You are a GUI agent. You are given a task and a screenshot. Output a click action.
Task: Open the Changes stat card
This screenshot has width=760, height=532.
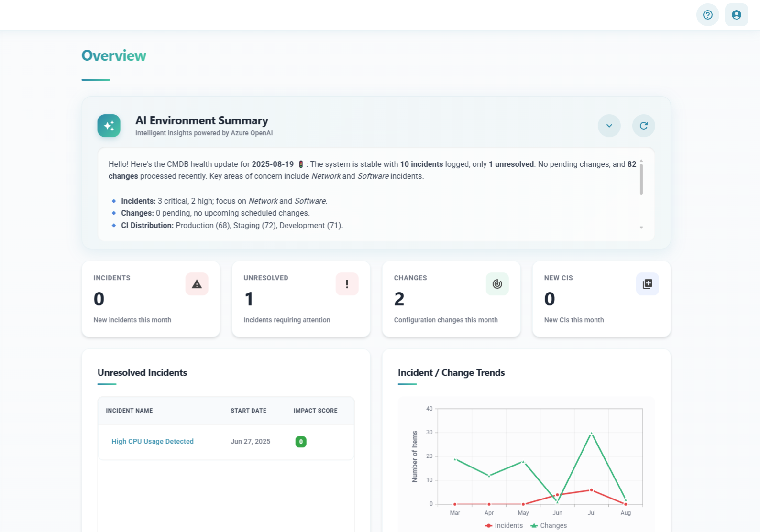(x=451, y=299)
